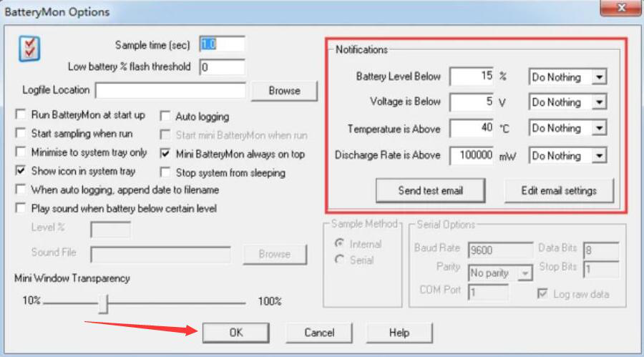Click the Mini Window Transparency slider handle
Viewport: 644px width, 357px height.
click(x=104, y=303)
